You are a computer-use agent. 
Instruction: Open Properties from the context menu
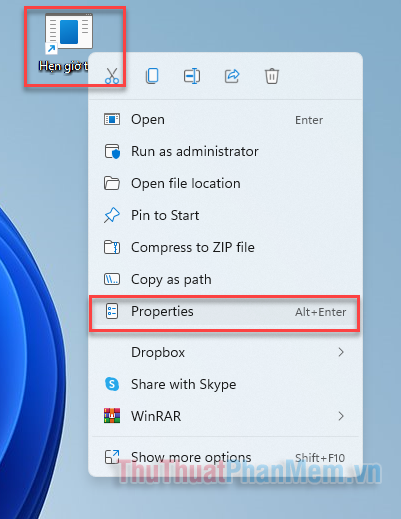225,312
